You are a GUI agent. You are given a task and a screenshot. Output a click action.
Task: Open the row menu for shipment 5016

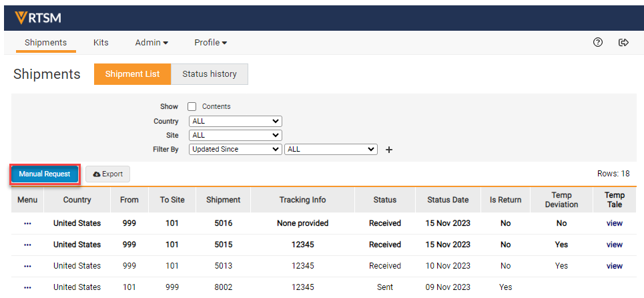point(27,223)
